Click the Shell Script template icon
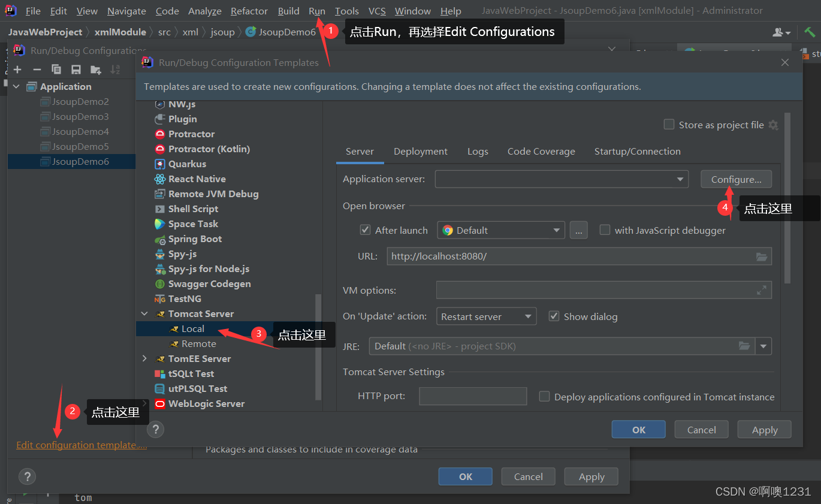The height and width of the screenshot is (504, 821). (x=159, y=209)
